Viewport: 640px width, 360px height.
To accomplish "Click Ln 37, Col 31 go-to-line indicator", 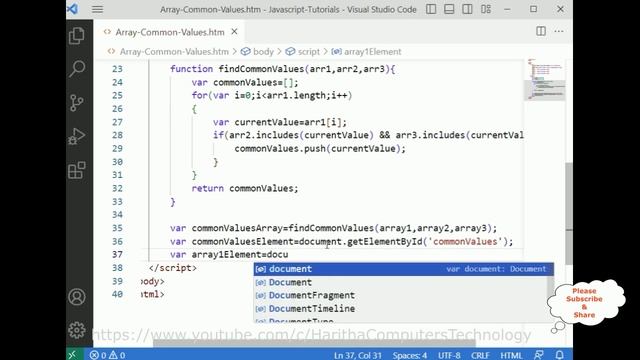I will tap(358, 356).
